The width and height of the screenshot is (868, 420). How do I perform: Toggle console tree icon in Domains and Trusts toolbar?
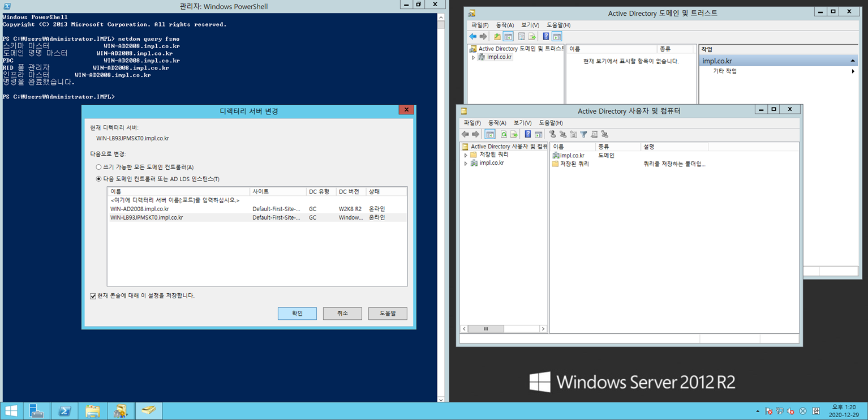click(508, 37)
